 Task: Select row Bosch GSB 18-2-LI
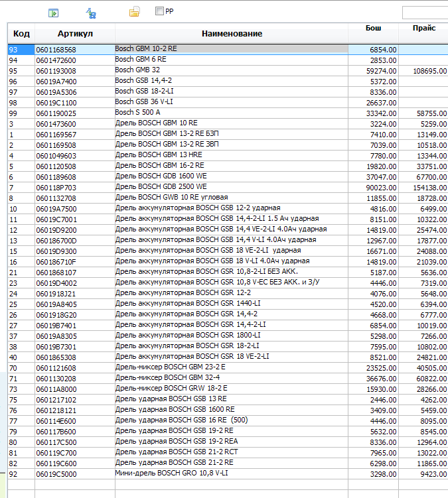228,92
